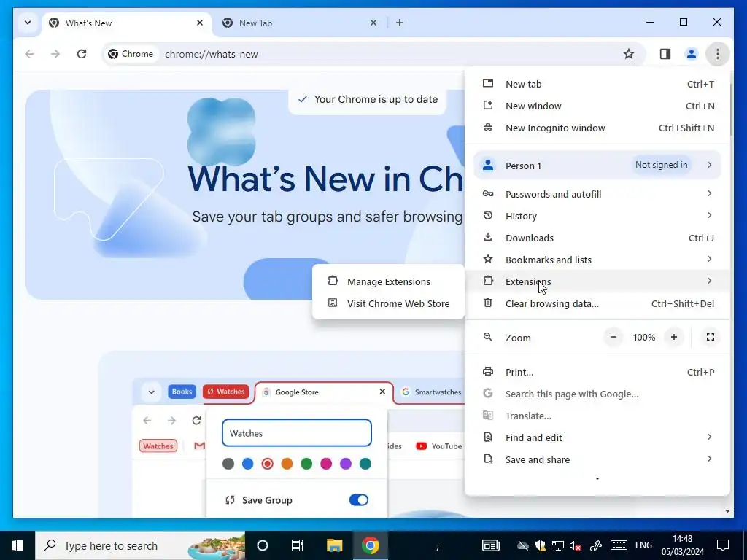747x560 pixels.
Task: Expand the History submenu
Action: point(597,216)
